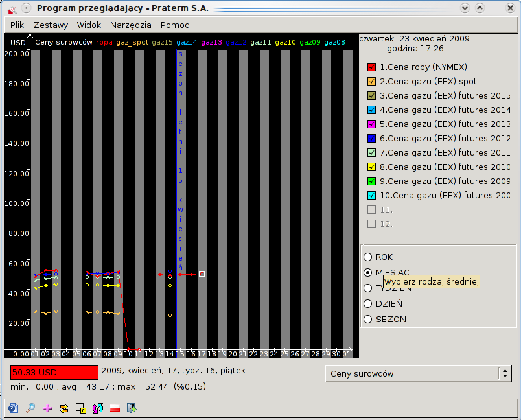Open the Pomoc menu

[x=175, y=25]
